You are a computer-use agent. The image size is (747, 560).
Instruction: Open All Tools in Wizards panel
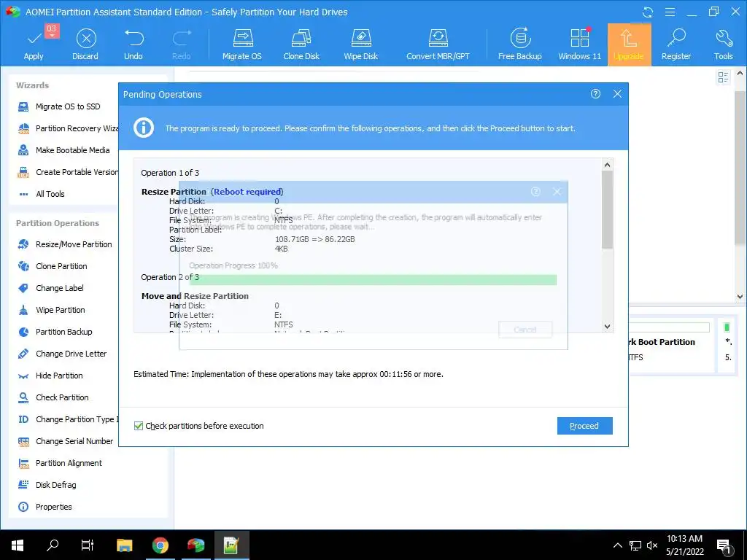41,194
